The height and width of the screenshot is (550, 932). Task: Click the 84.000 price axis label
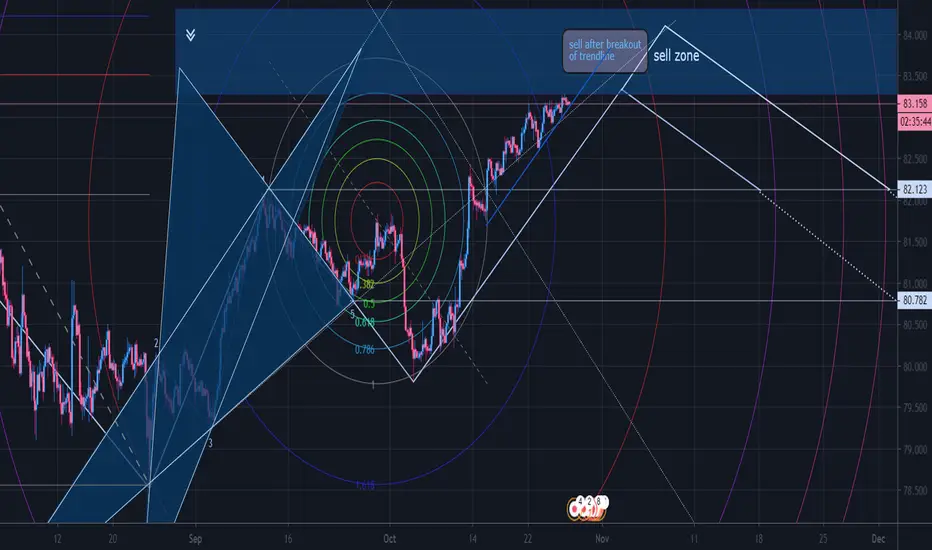915,35
